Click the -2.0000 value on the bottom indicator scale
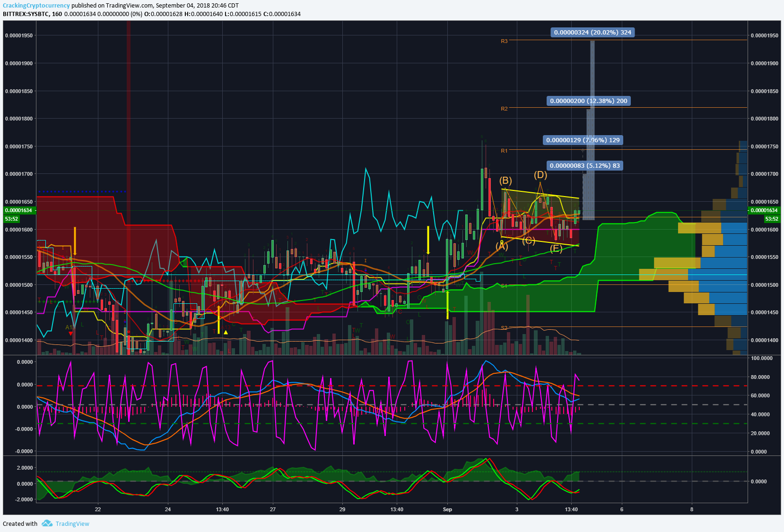The width and height of the screenshot is (784, 532). point(24,499)
